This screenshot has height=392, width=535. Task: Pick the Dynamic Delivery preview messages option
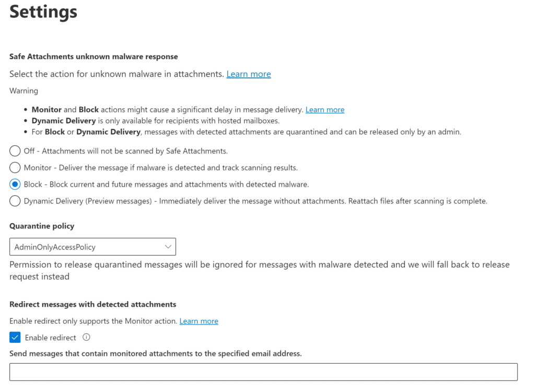(x=15, y=201)
